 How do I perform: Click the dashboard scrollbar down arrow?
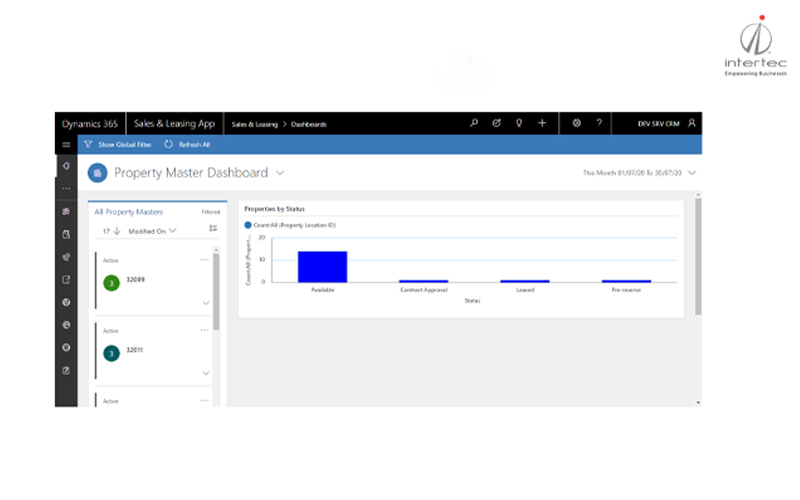coord(698,403)
